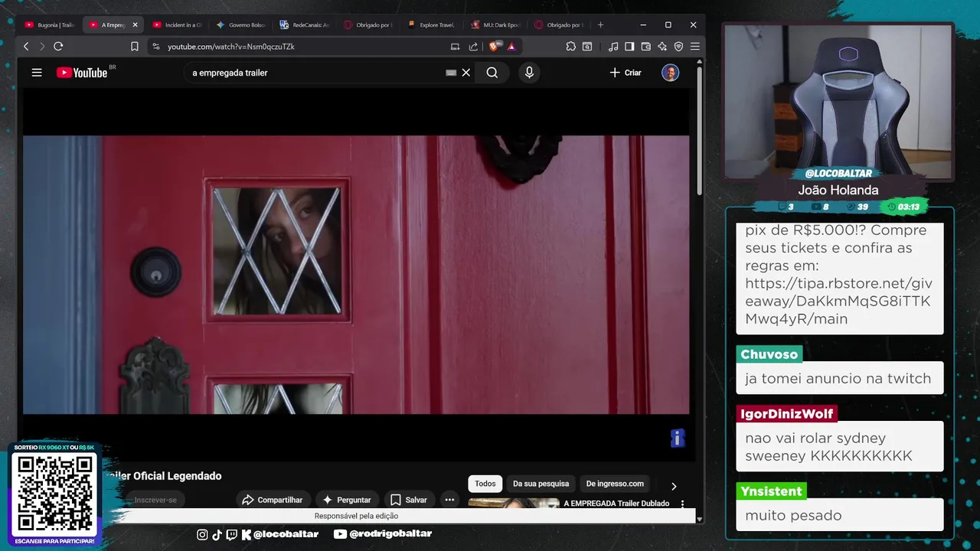Viewport: 980px width, 551px height.
Task: Open the browser extensions puzzle icon
Action: 570,47
